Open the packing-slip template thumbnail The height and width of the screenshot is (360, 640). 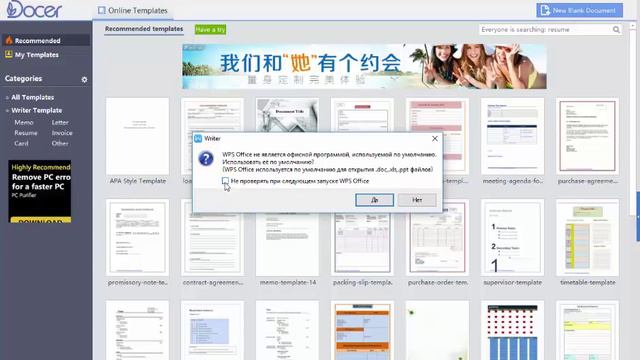pos(362,244)
